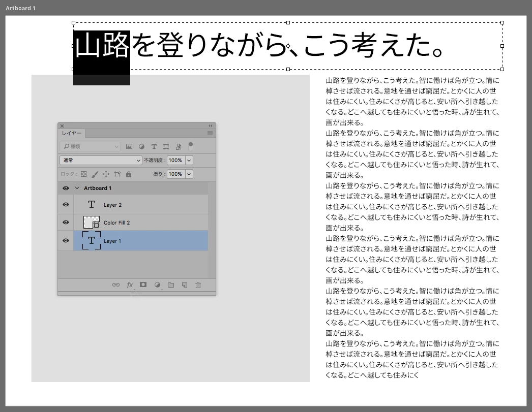Open the 種類 filter type dropdown
Image resolution: width=532 pixels, height=412 pixels.
pos(90,146)
